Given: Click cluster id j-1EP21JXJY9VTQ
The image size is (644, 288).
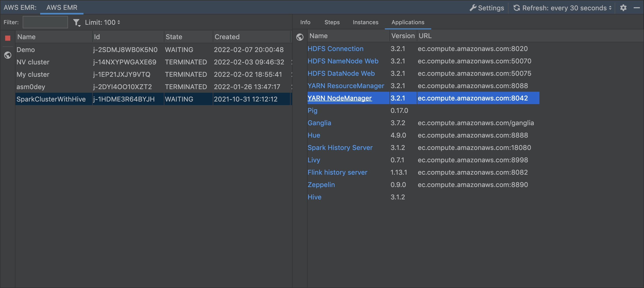Looking at the screenshot, I should (x=122, y=74).
